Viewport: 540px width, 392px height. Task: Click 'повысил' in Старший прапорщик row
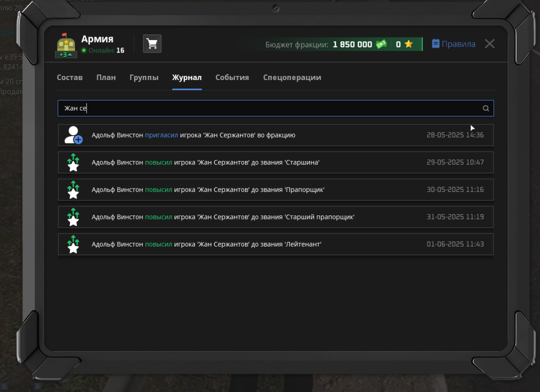click(158, 216)
